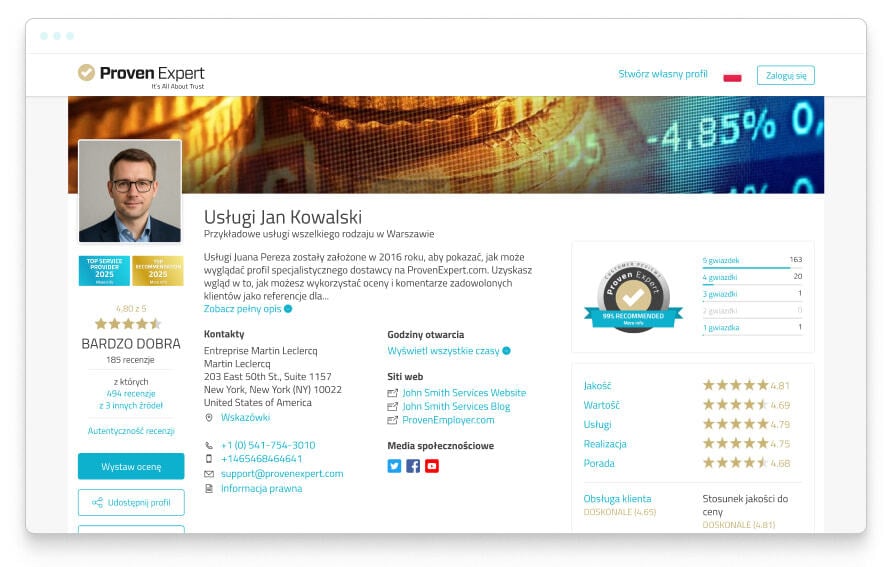Click the ProvenExpert logo in header
The width and height of the screenshot is (892, 567).
(141, 74)
